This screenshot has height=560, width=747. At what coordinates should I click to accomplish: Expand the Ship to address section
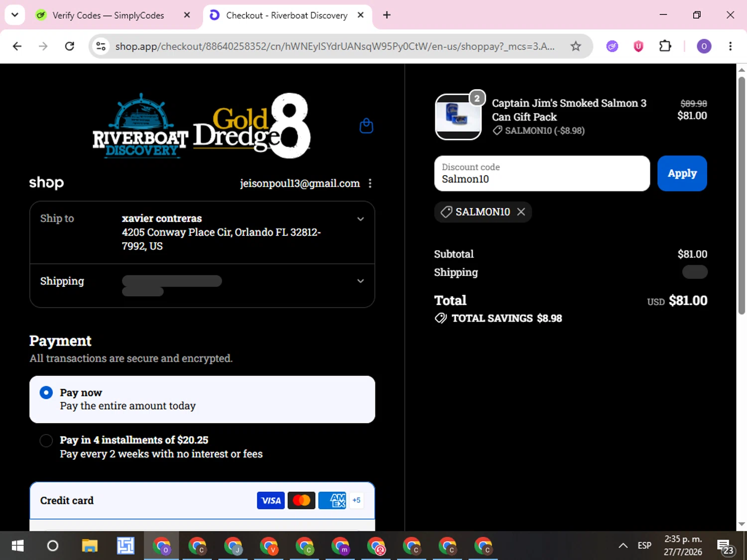tap(361, 219)
